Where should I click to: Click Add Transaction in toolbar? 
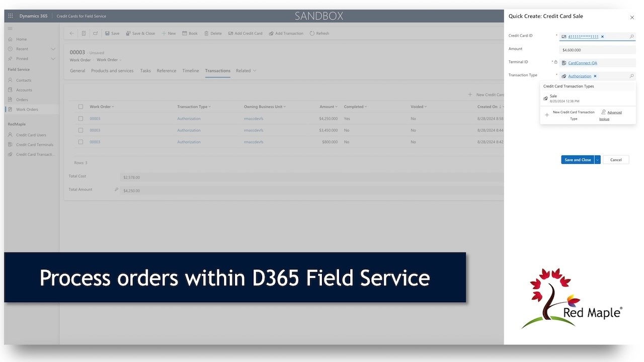click(x=286, y=33)
